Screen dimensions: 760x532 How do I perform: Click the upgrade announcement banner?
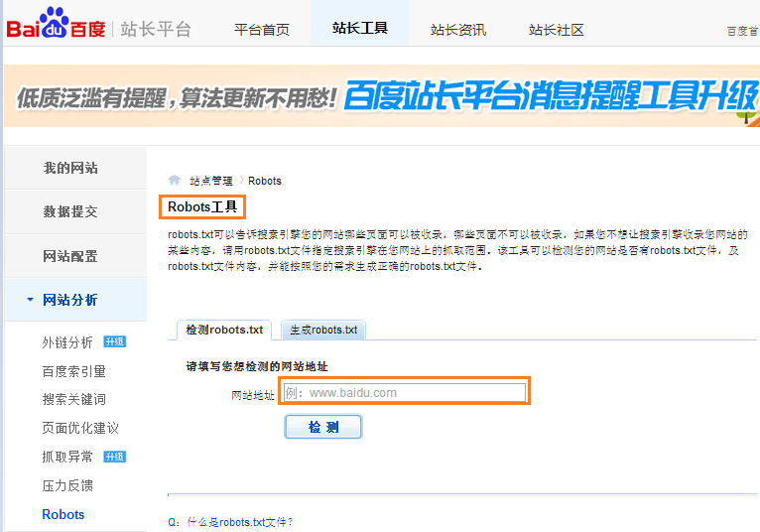tap(380, 97)
